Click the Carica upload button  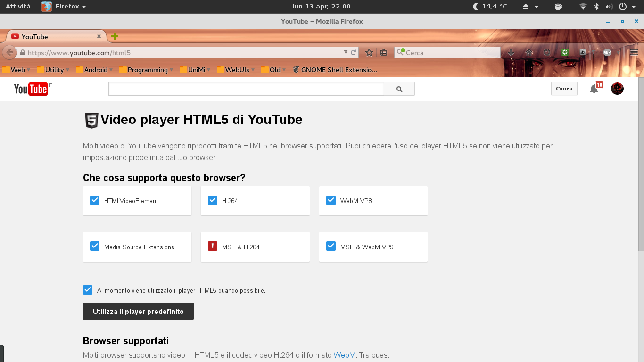[x=564, y=89]
